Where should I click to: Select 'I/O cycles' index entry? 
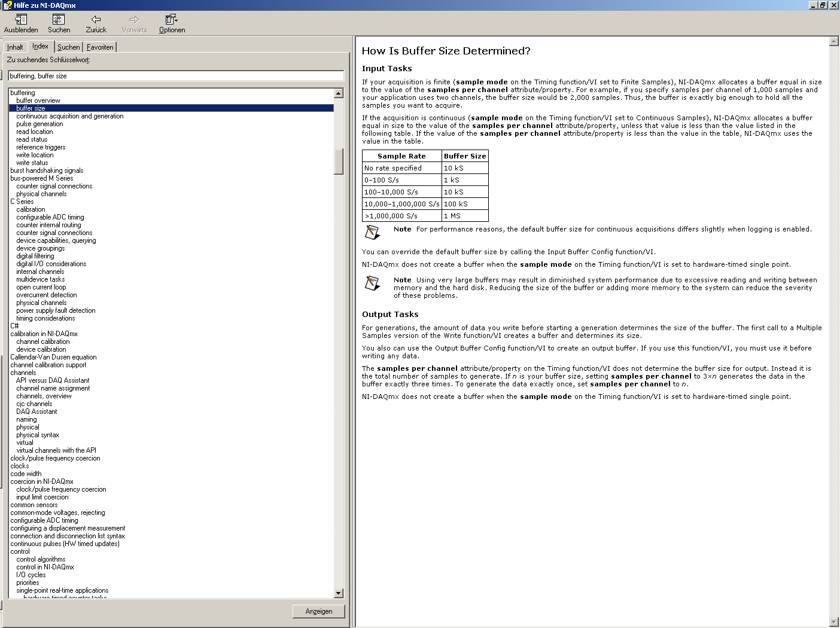click(31, 575)
